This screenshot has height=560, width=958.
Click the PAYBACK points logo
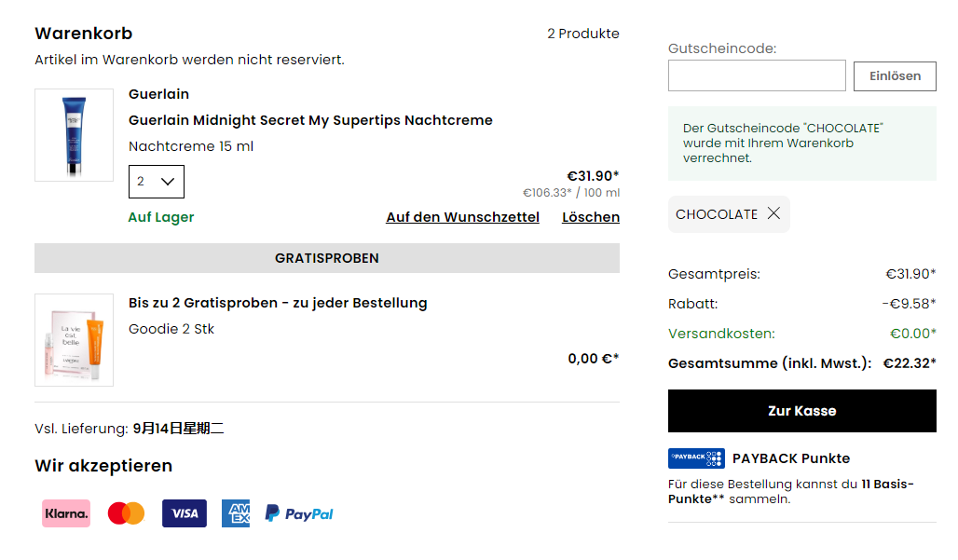696,458
